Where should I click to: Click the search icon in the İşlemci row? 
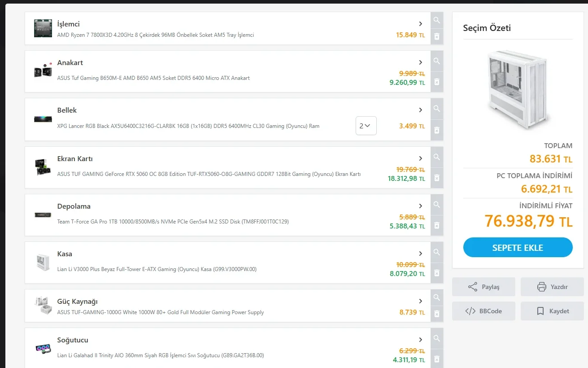pyautogui.click(x=436, y=20)
